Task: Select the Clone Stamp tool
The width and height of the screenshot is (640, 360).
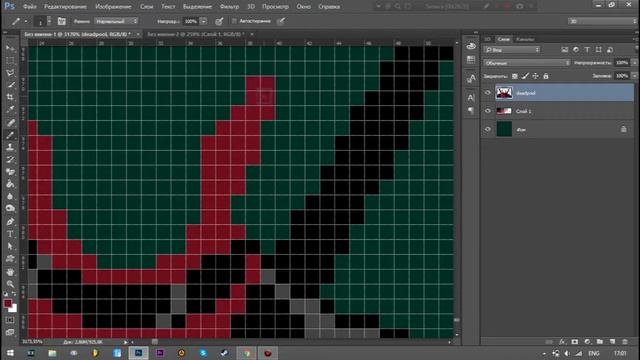Action: tap(10, 147)
